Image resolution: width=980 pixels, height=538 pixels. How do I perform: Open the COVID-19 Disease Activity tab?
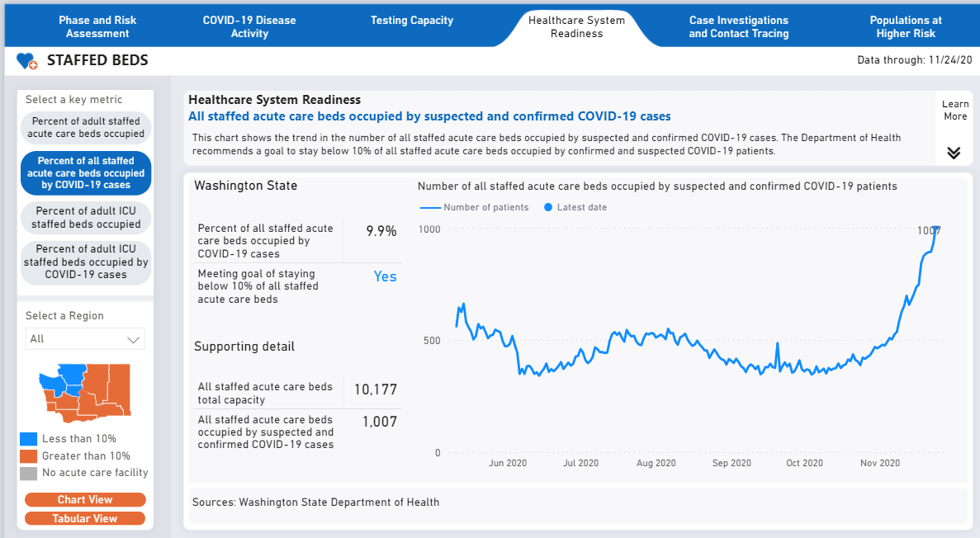(249, 27)
